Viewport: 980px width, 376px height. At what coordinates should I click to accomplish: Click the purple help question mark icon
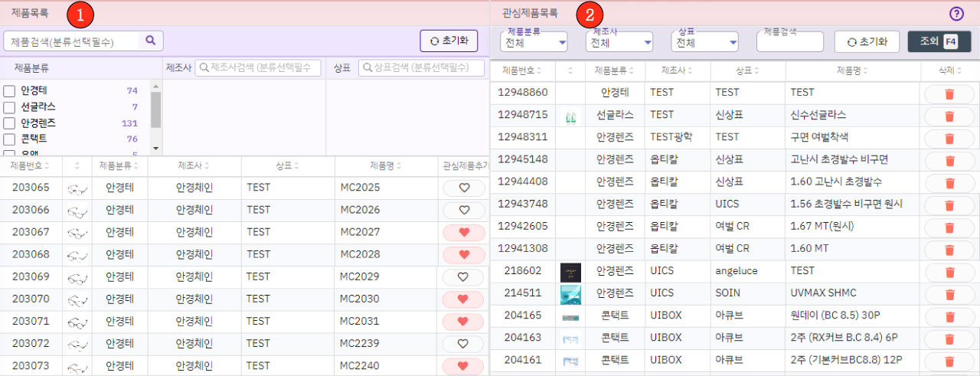(956, 13)
